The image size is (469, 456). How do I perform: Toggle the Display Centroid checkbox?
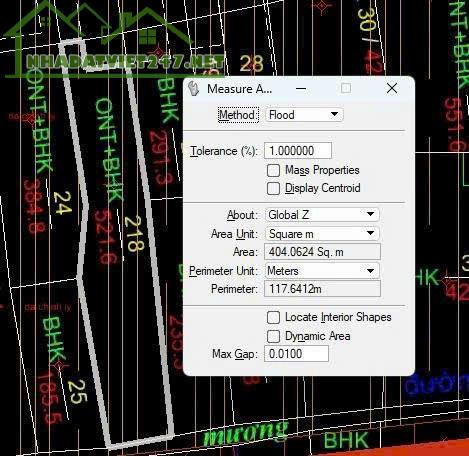(x=273, y=188)
